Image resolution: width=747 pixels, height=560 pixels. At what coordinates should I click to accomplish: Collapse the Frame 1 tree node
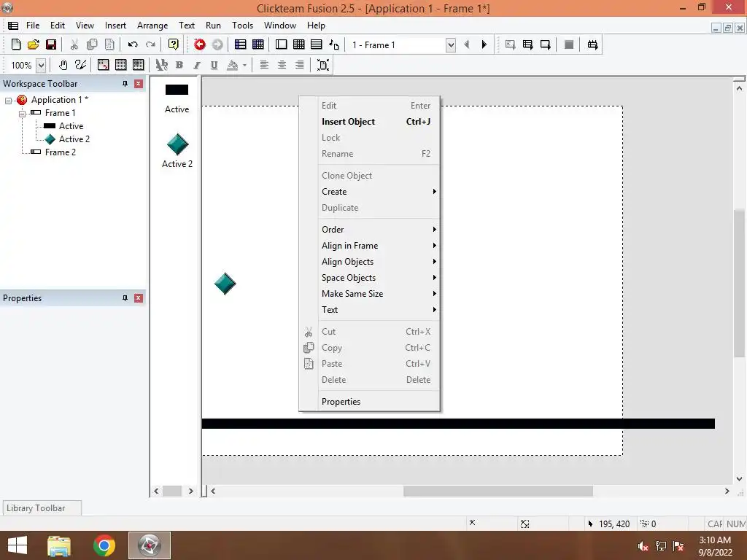click(x=22, y=113)
